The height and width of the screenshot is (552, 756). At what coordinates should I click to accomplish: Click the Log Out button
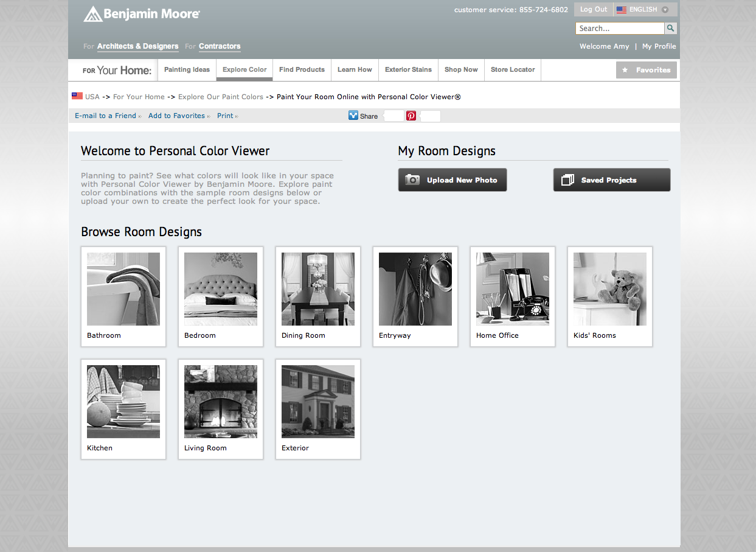[594, 10]
